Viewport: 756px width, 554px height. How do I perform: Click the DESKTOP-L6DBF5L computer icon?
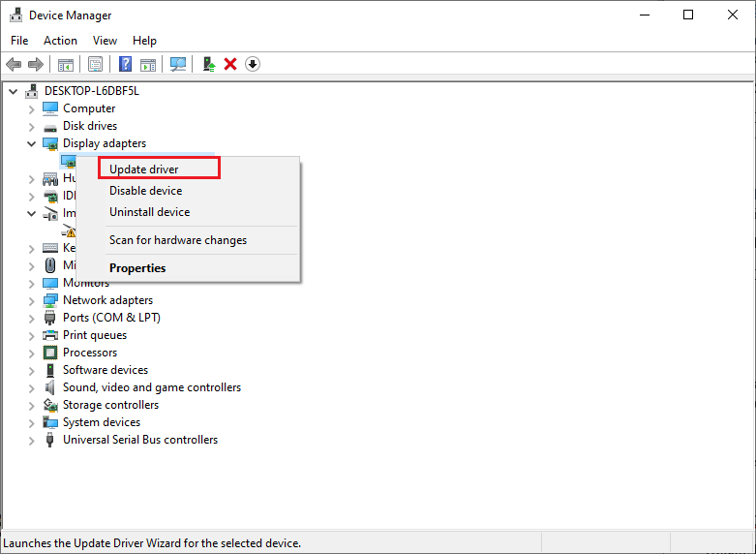pyautogui.click(x=32, y=91)
